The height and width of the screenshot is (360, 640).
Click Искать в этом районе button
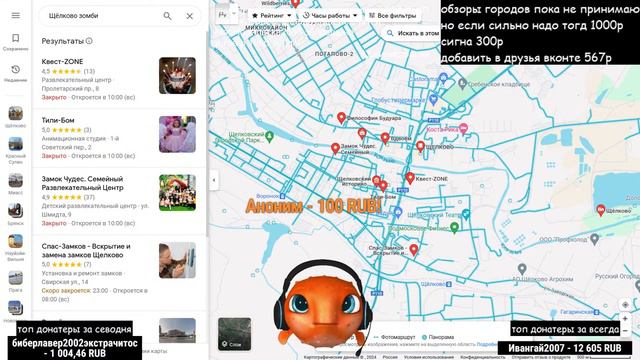412,33
